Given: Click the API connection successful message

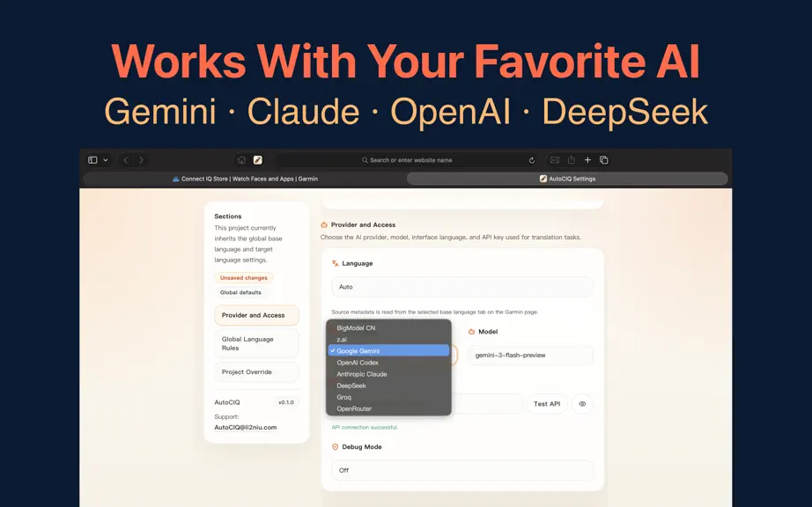Looking at the screenshot, I should point(365,427).
